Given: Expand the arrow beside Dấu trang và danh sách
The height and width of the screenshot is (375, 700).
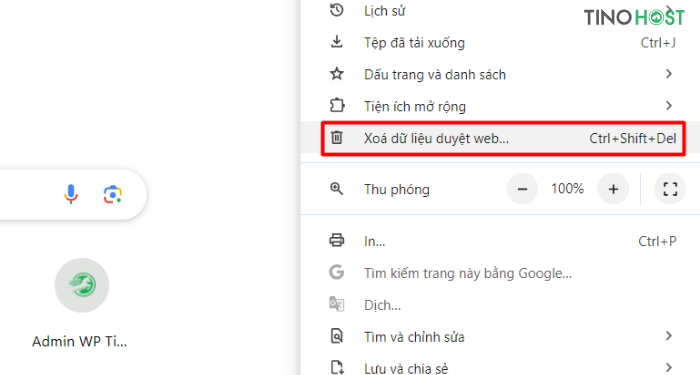Looking at the screenshot, I should [x=668, y=74].
